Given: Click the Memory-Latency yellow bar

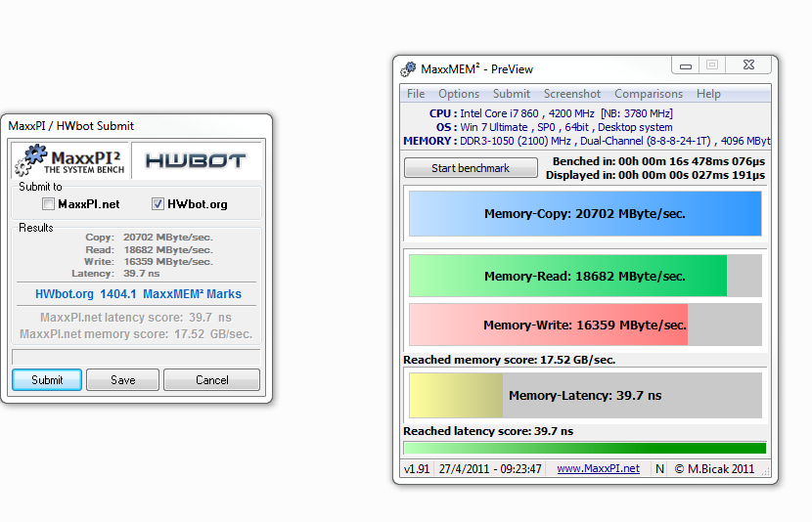Looking at the screenshot, I should coord(585,395).
